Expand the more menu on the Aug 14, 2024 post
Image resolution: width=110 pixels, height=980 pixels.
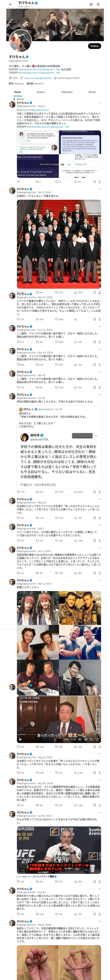tap(100, 754)
